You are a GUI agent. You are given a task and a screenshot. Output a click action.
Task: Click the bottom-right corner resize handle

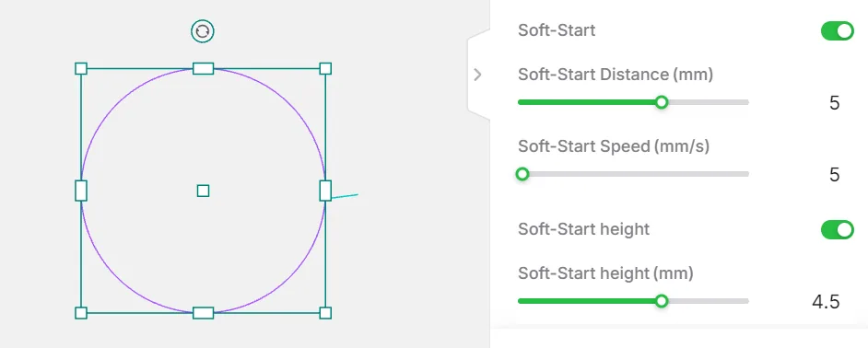[x=325, y=313]
